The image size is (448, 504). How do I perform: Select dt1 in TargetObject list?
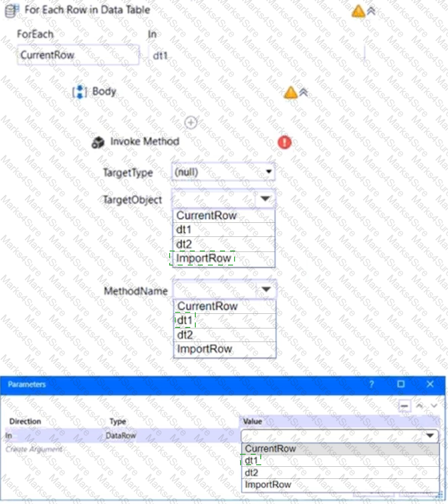224,229
